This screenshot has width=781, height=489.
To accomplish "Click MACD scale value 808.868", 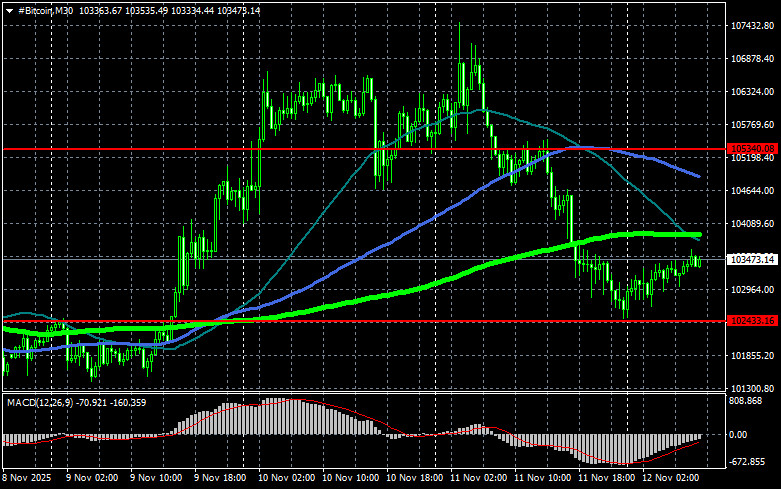I will tap(746, 400).
